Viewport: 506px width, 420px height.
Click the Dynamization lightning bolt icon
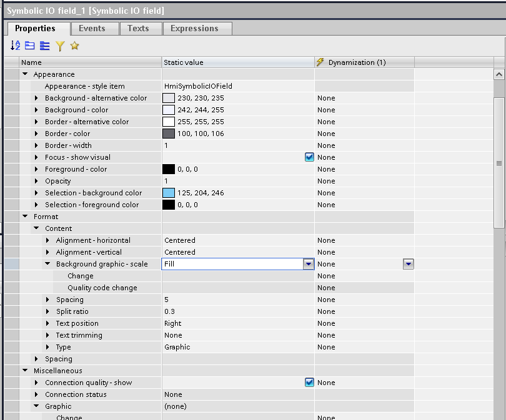pos(320,62)
